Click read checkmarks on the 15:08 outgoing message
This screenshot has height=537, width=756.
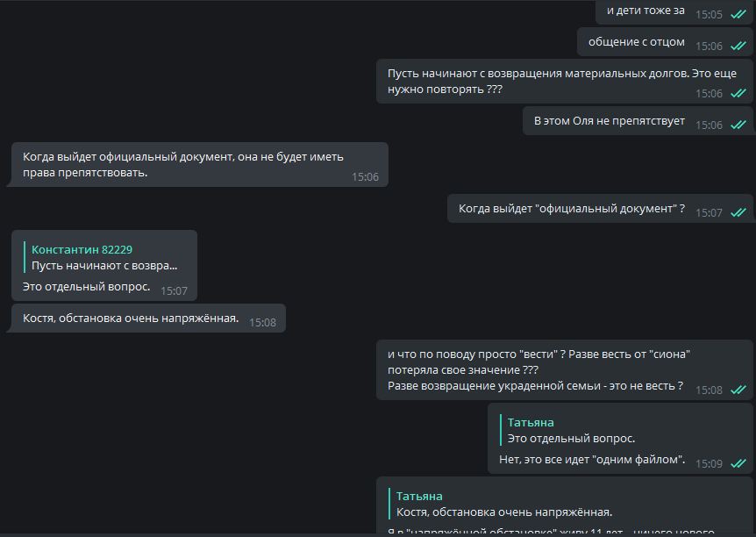(738, 390)
